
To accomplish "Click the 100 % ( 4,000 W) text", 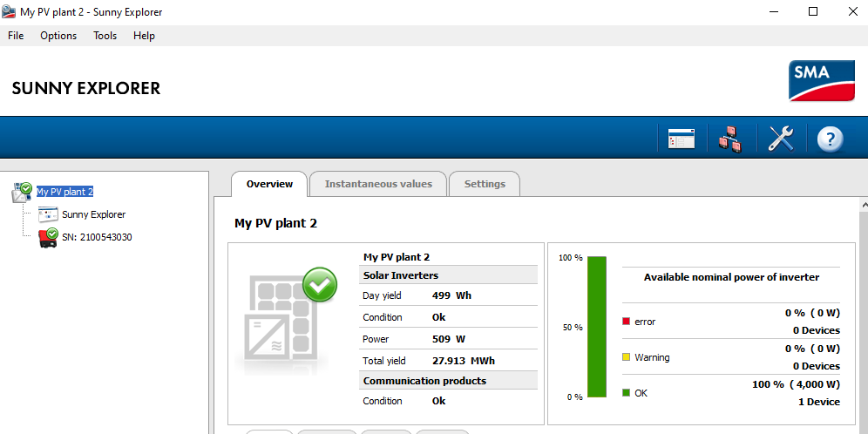I will (796, 384).
